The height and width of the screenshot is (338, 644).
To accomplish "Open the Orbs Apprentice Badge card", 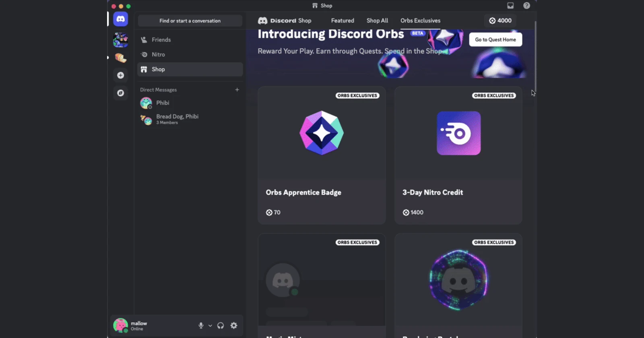I will (322, 155).
